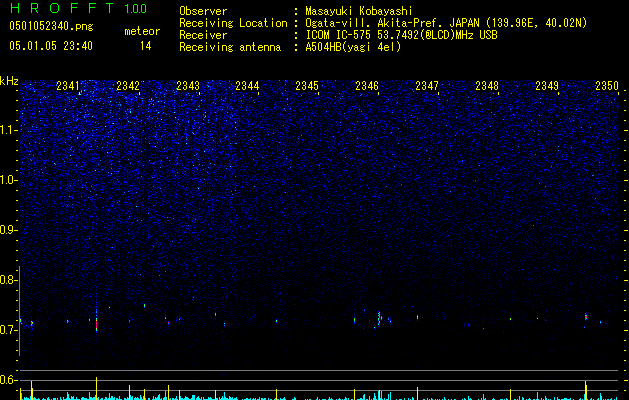Click the tallest yellow spike below the 2341 echo
The image size is (629, 400).
[x=96, y=388]
